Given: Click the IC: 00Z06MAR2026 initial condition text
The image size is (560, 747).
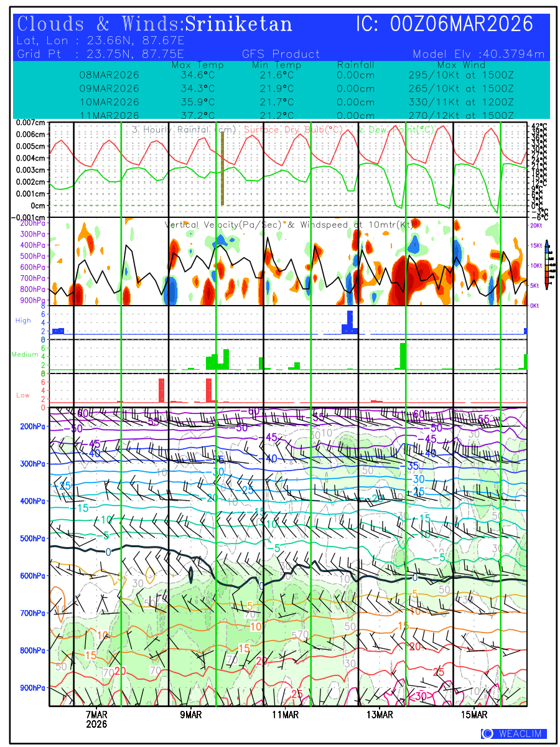Looking at the screenshot, I should click(x=444, y=24).
